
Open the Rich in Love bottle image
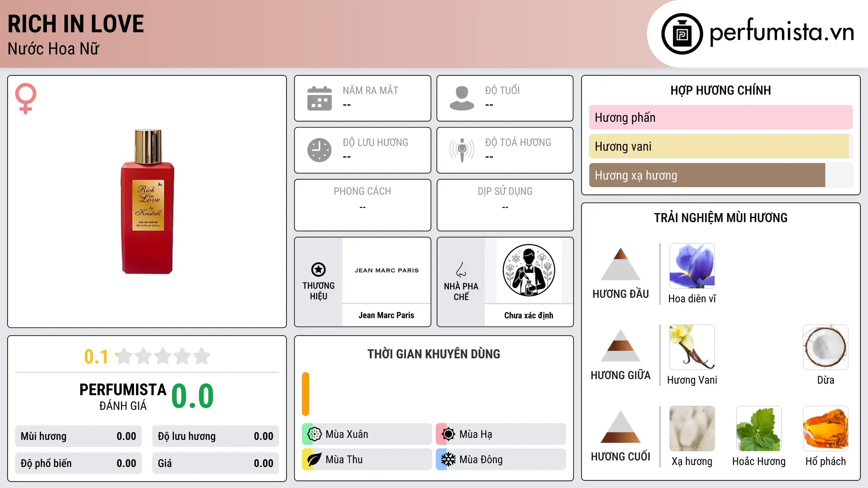(147, 202)
